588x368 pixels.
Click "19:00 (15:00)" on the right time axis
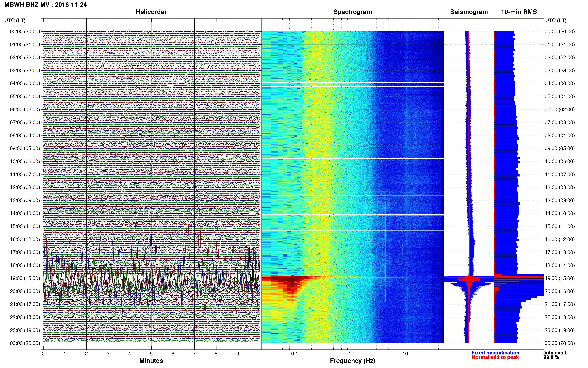coord(560,278)
